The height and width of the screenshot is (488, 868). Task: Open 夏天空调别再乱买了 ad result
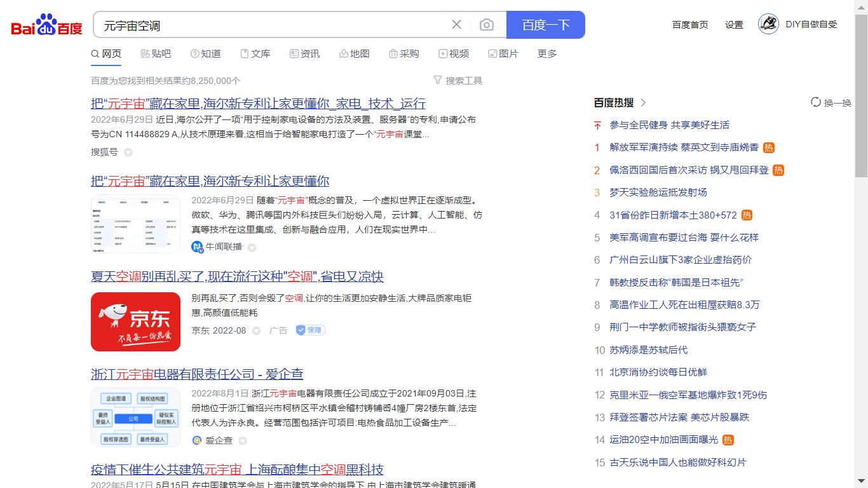[x=237, y=277]
